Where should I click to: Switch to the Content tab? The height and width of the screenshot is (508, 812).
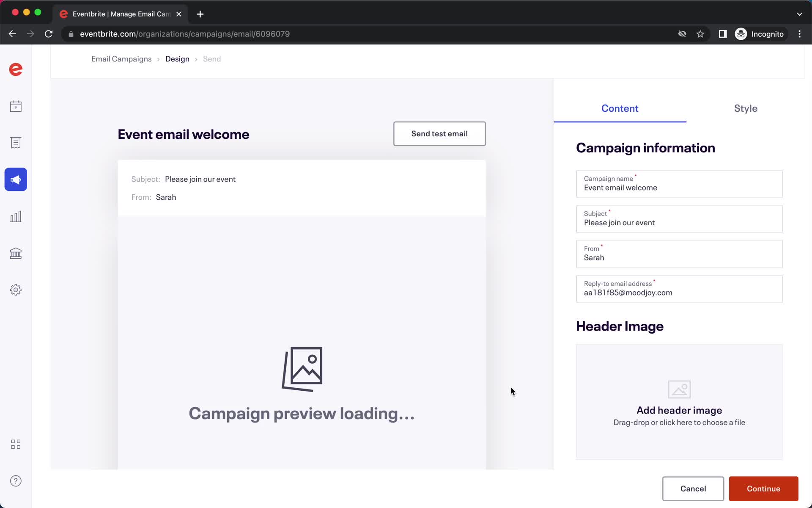point(620,108)
